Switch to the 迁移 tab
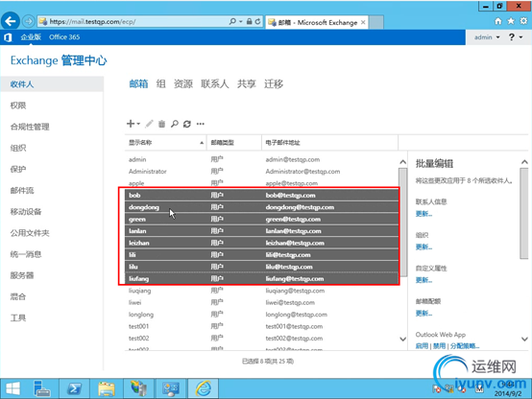Image resolution: width=532 pixels, height=399 pixels. click(274, 83)
